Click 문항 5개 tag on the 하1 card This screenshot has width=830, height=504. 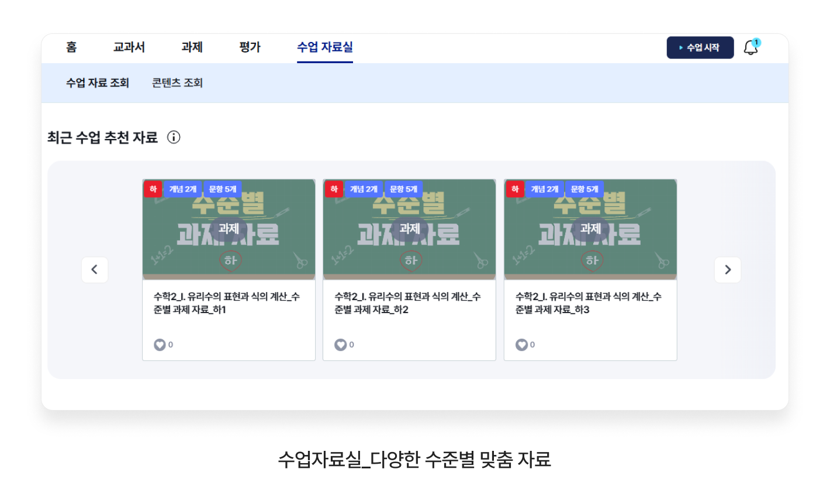point(223,189)
